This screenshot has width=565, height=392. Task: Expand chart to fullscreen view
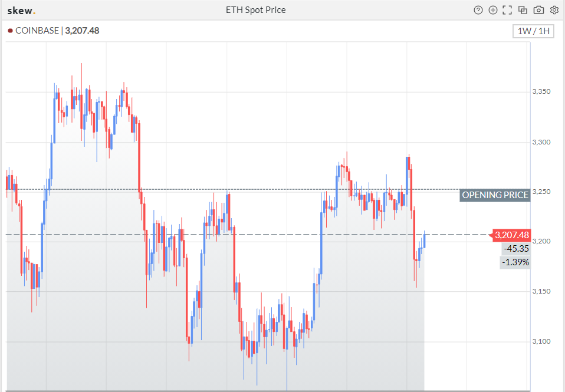[507, 10]
